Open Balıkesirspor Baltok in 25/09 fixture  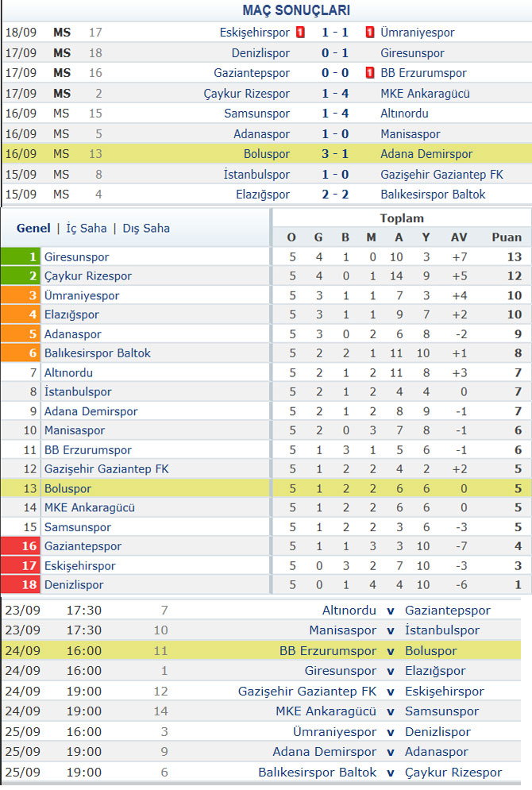(318, 773)
